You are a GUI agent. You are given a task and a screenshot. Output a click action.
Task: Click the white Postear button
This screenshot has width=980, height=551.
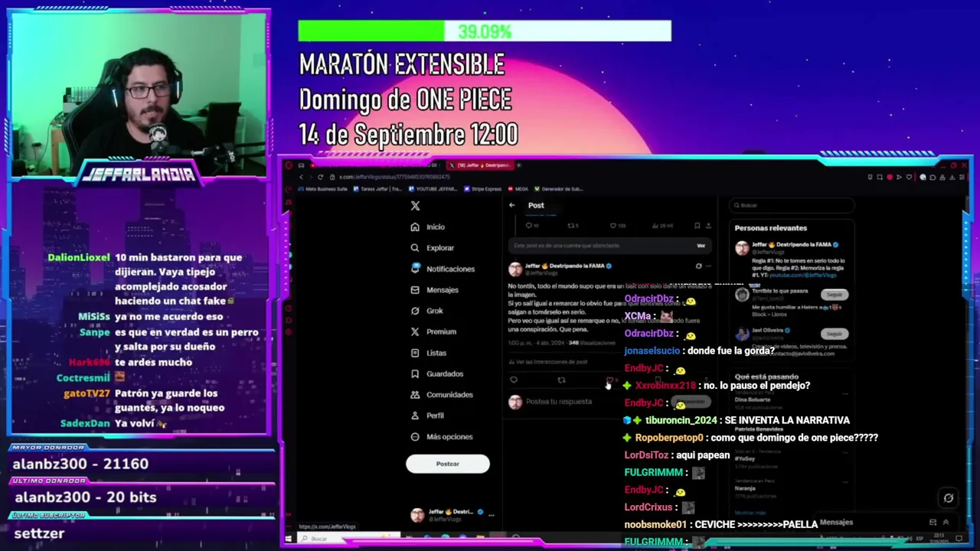pyautogui.click(x=448, y=464)
